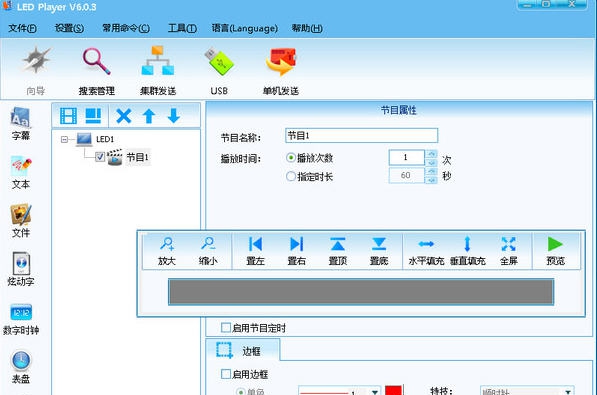The width and height of the screenshot is (597, 395).
Task: Align to top with 置顶
Action: point(337,251)
